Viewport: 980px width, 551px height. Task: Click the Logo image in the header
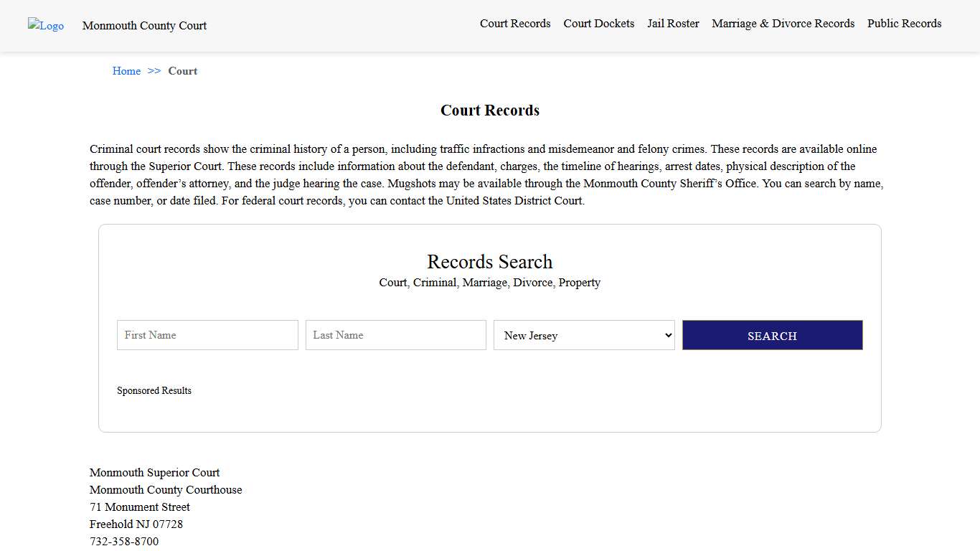click(45, 25)
